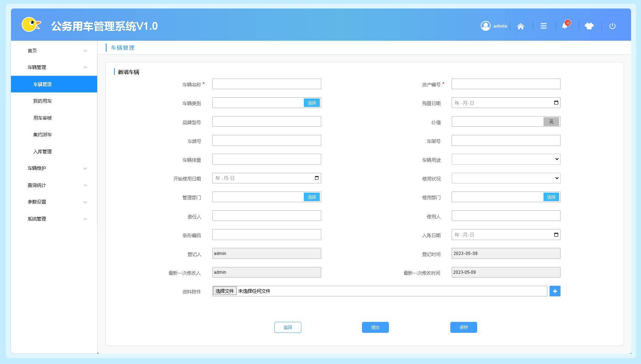Click the plus icon to add attachment
The image size is (641, 364).
(x=555, y=291)
